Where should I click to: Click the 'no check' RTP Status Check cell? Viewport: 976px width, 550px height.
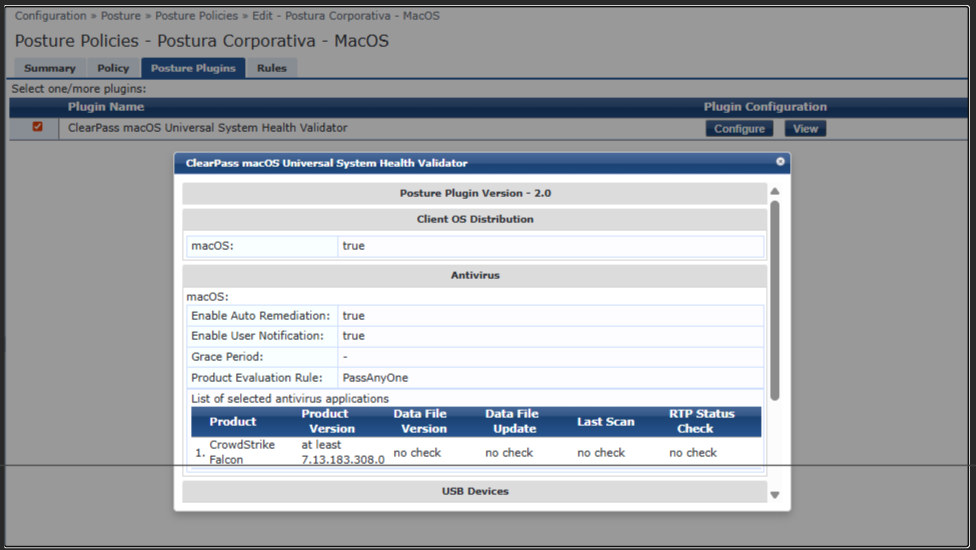tap(693, 453)
